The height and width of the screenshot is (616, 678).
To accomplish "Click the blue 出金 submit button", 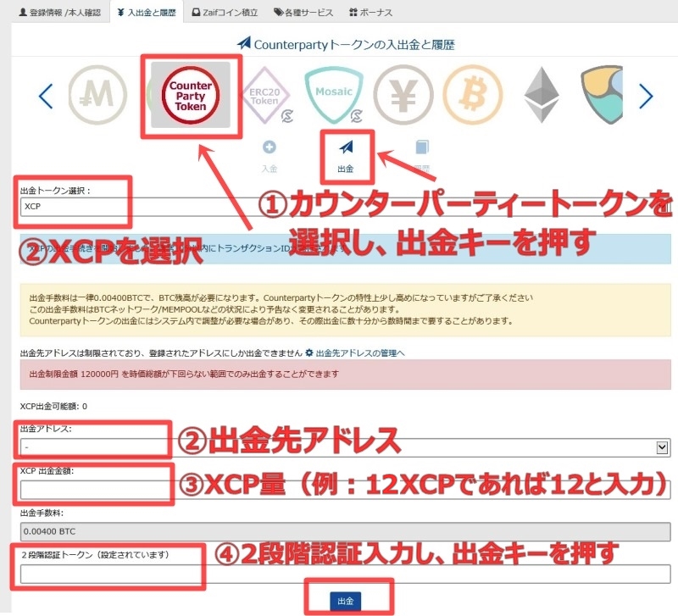I will 346,602.
